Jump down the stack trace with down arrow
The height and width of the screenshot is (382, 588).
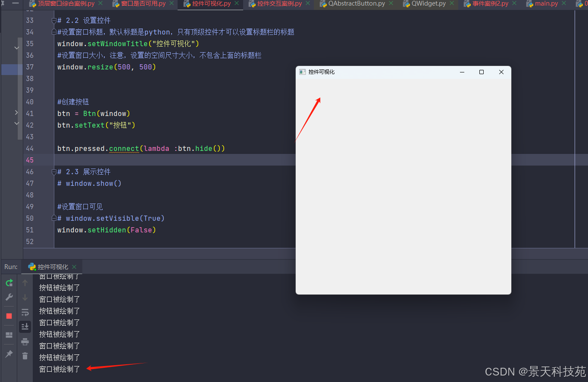tap(25, 297)
